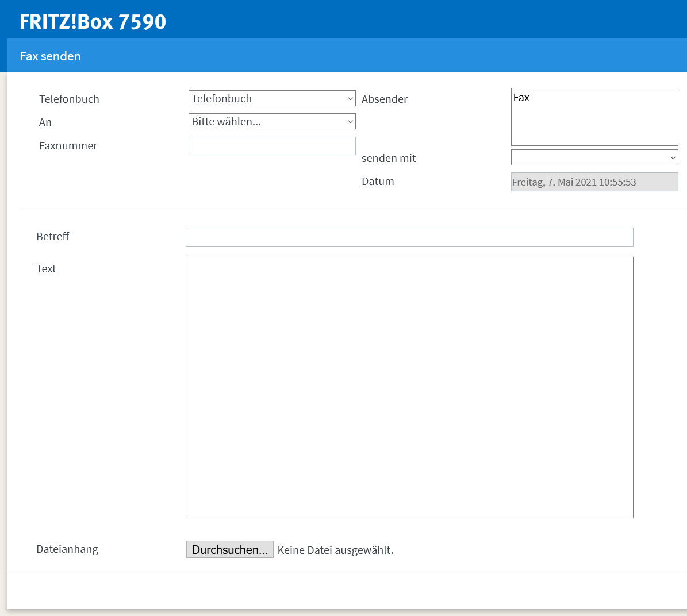Click the Datum label

pos(378,181)
